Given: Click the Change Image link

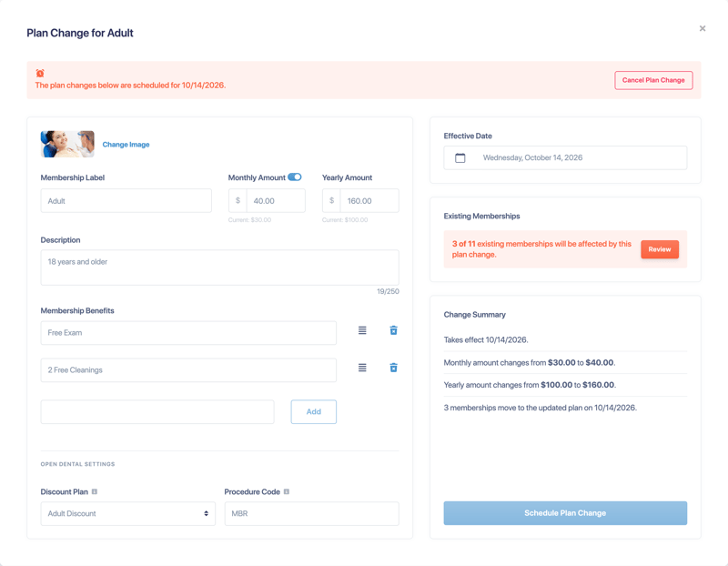Looking at the screenshot, I should tap(126, 145).
